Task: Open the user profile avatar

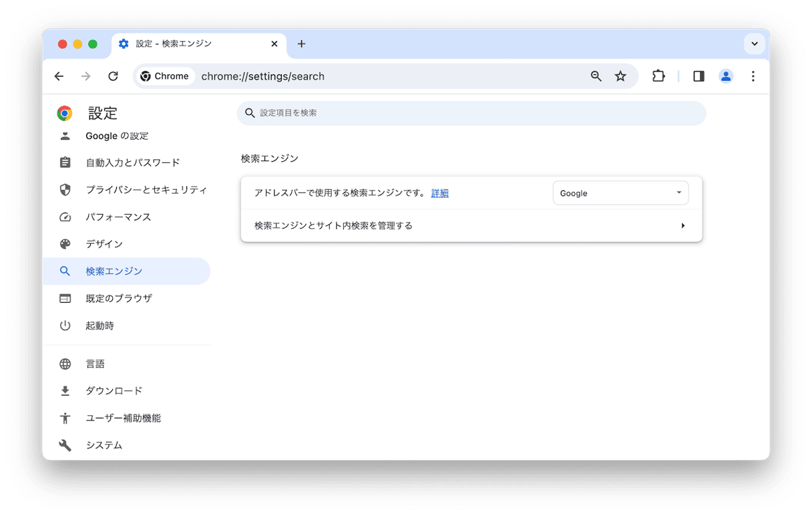Action: [x=726, y=76]
